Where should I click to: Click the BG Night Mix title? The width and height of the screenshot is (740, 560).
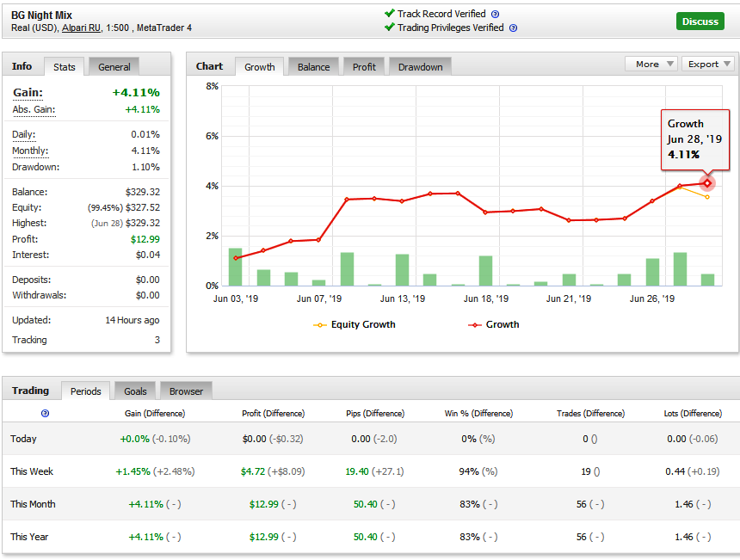point(41,15)
